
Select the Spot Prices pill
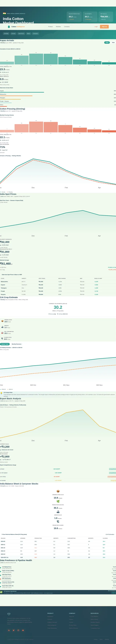coord(21,34)
